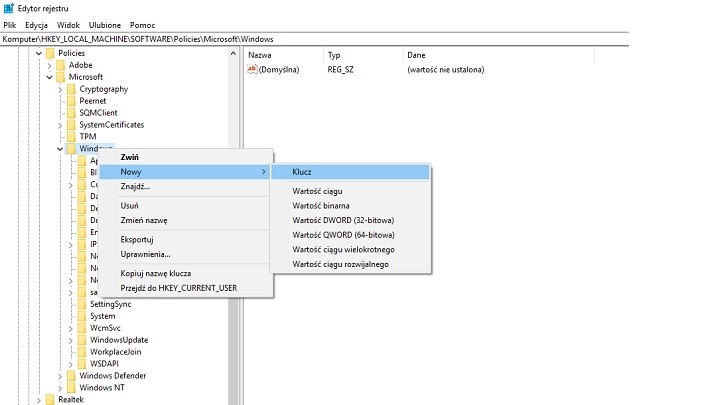Expand the Windows Defender key
Image resolution: width=720 pixels, height=405 pixels.
coord(60,376)
